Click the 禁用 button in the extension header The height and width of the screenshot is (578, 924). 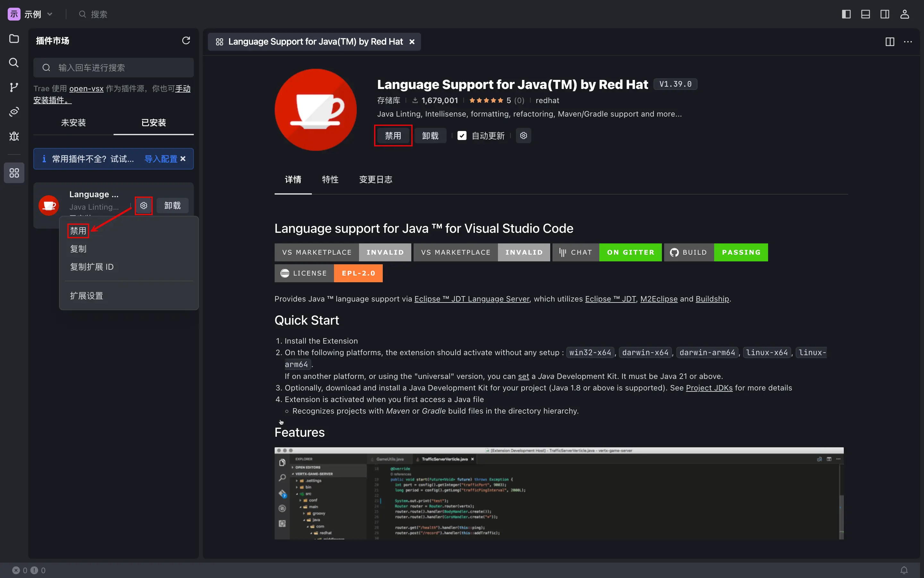(393, 136)
